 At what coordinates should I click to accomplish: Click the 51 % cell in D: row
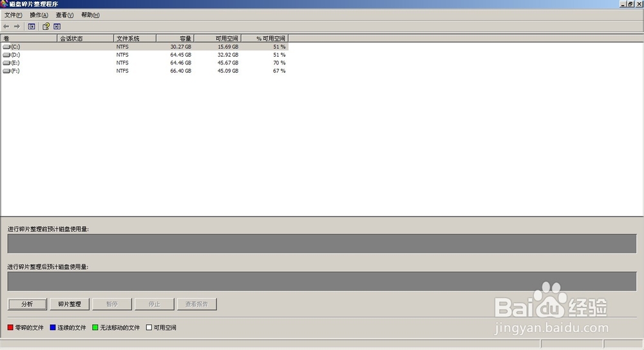point(279,55)
